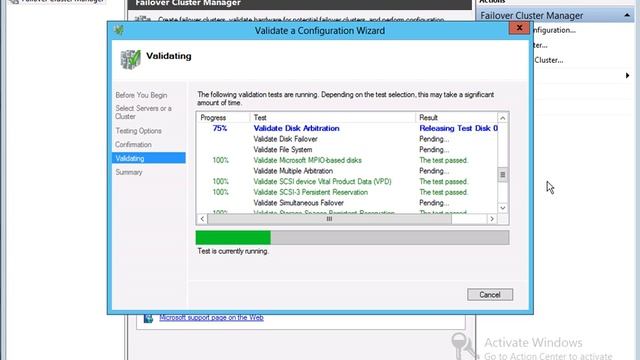Click the icon beside Microsoft support link
640x360 pixels.
click(x=148, y=318)
